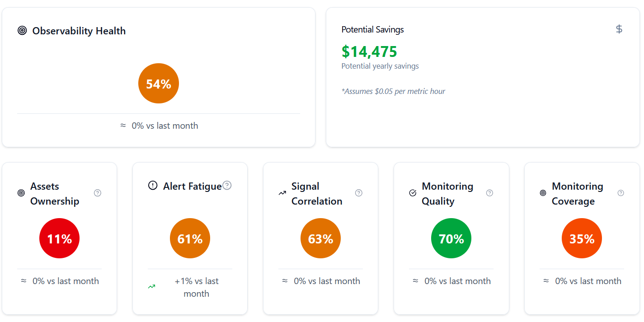Click the dollar sign icon in Potential Savings

pos(619,29)
